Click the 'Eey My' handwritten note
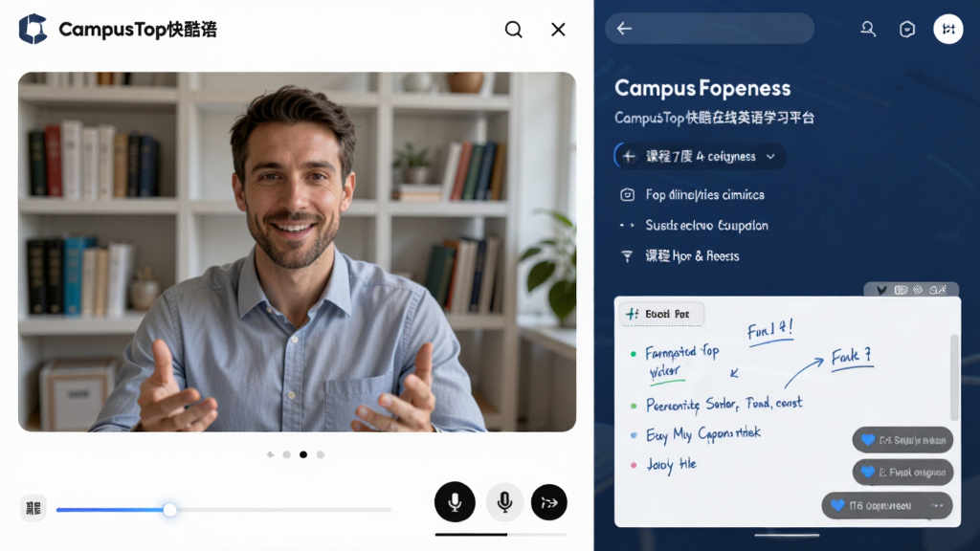 coord(703,433)
